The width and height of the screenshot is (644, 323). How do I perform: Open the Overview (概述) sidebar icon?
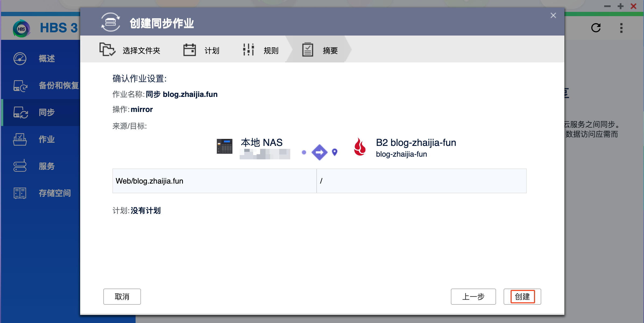[x=20, y=59]
